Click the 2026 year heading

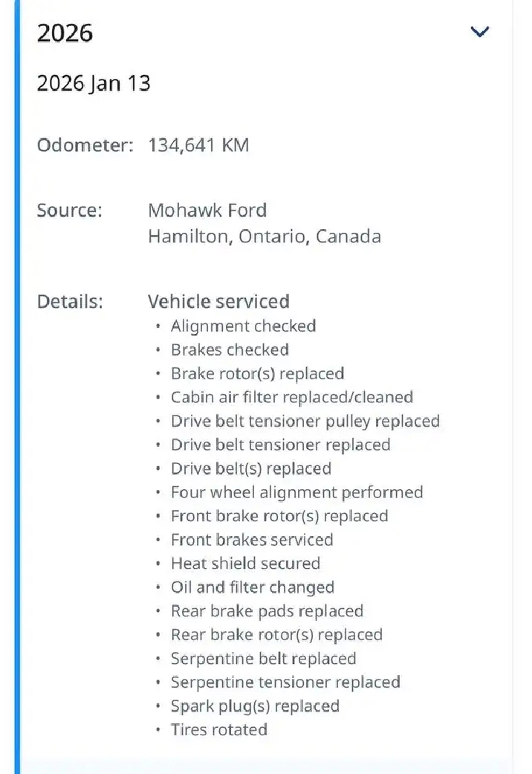[x=65, y=33]
